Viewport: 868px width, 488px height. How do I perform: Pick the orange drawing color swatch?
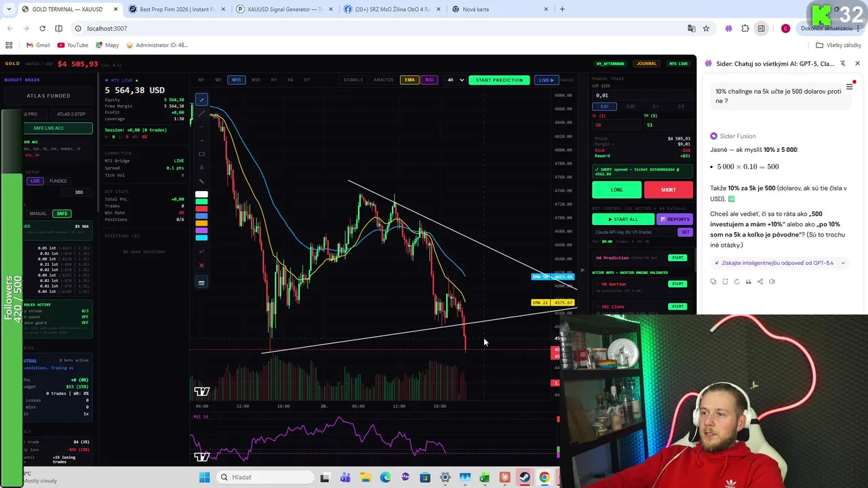pyautogui.click(x=201, y=223)
